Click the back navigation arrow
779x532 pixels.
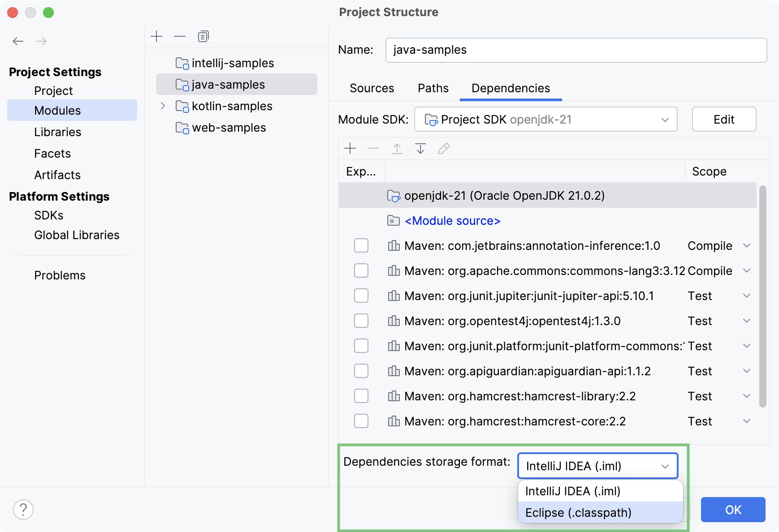click(18, 41)
